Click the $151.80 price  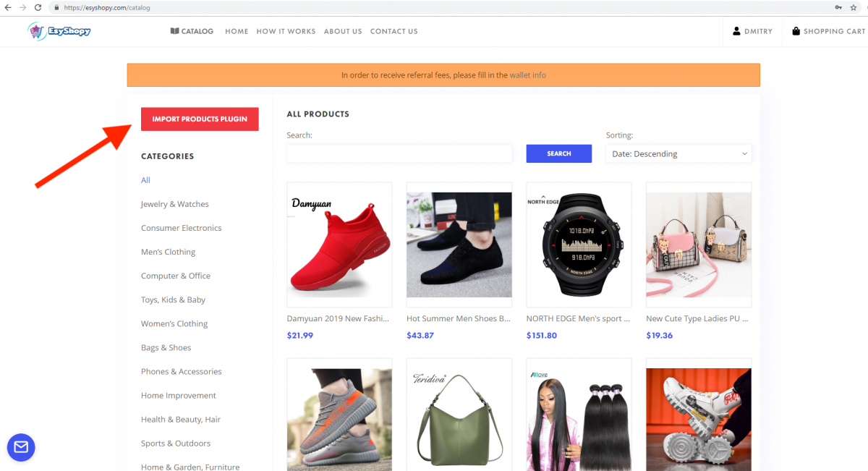tap(542, 336)
